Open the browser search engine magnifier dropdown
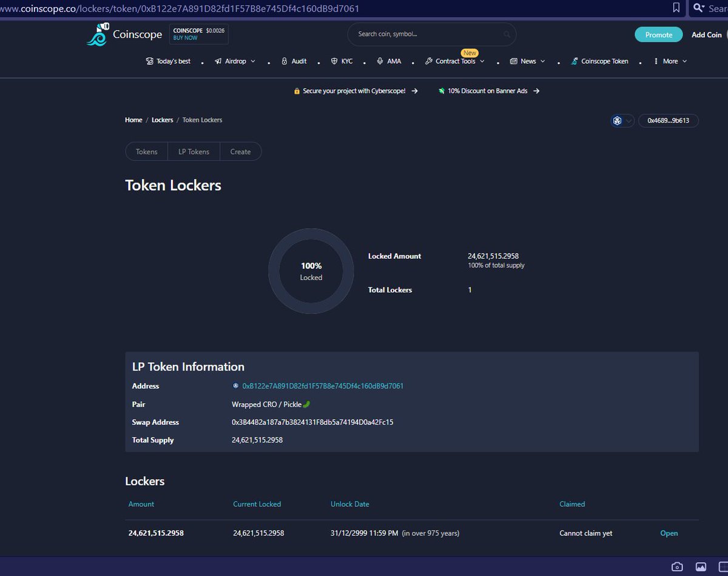 click(699, 8)
